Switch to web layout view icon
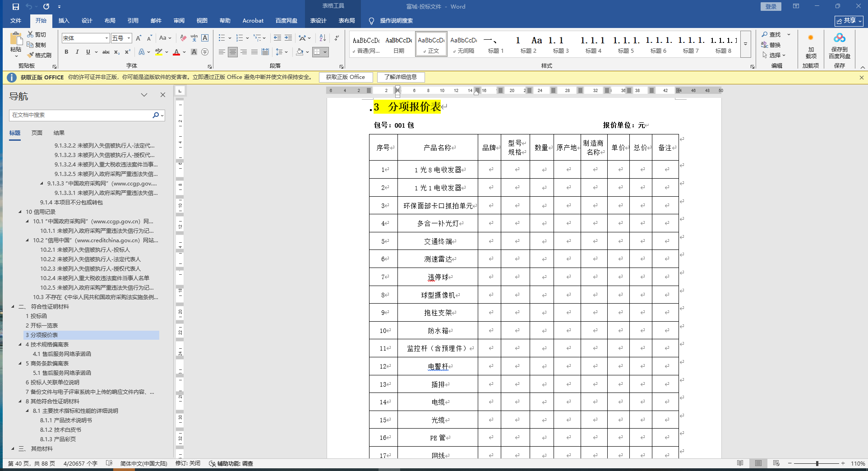 point(776,463)
